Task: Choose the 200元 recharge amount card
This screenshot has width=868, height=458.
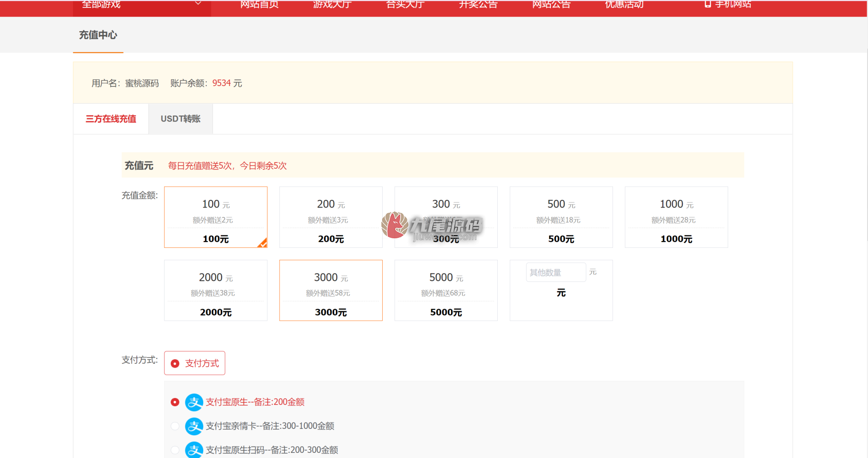Action: pyautogui.click(x=331, y=217)
